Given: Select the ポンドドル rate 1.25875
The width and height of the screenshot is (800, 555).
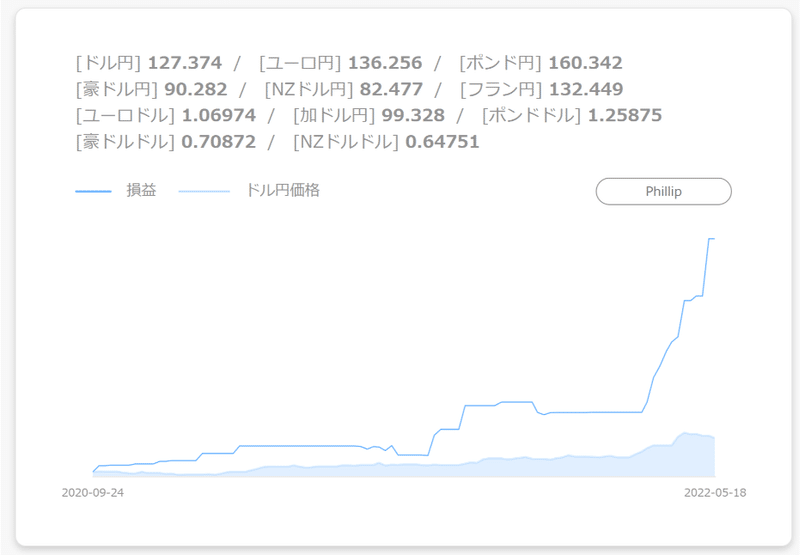Looking at the screenshot, I should [625, 115].
